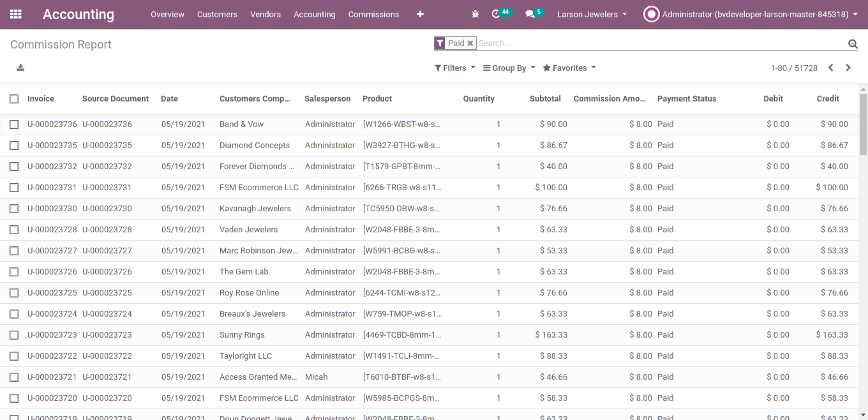
Task: Click the plus icon in the navbar
Action: point(420,14)
